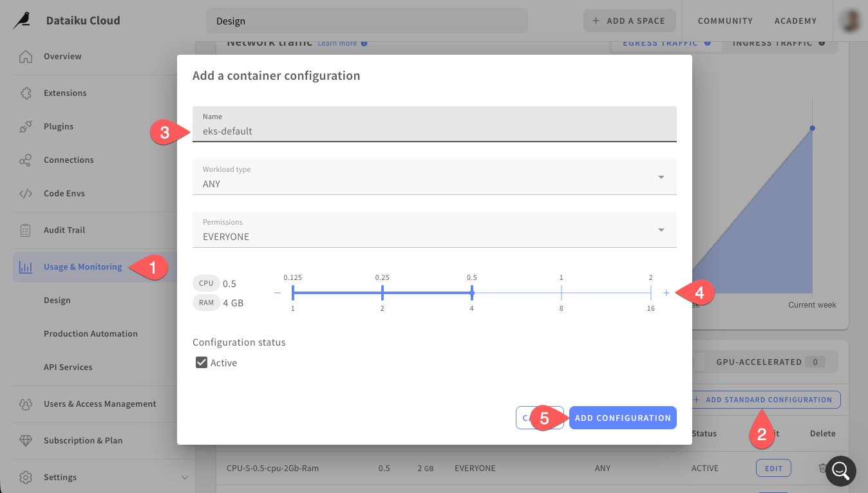The image size is (868, 493).
Task: Follow the Learn more link
Action: [x=337, y=44]
